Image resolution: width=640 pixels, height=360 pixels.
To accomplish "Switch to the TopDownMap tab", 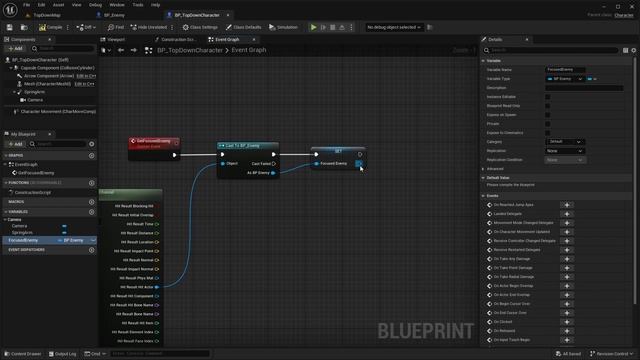I will click(47, 16).
